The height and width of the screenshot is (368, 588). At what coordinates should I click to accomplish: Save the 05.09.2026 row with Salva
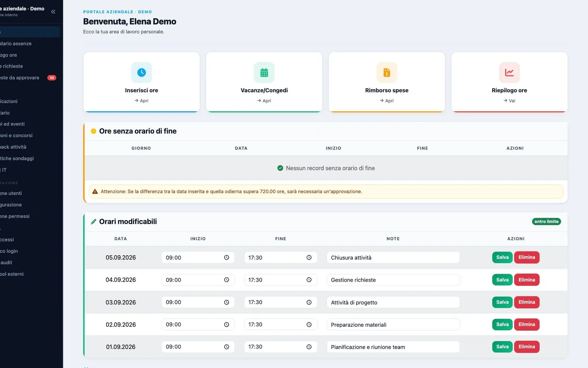coord(502,257)
